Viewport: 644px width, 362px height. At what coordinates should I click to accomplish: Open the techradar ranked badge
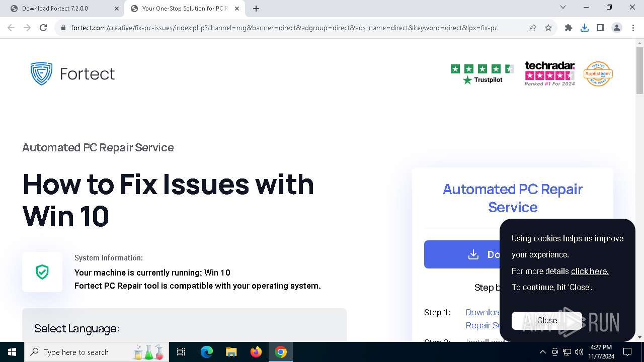[549, 74]
